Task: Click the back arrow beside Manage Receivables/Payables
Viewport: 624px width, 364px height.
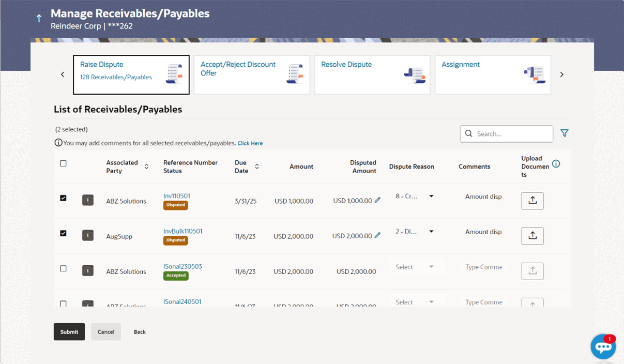Action: [39, 19]
